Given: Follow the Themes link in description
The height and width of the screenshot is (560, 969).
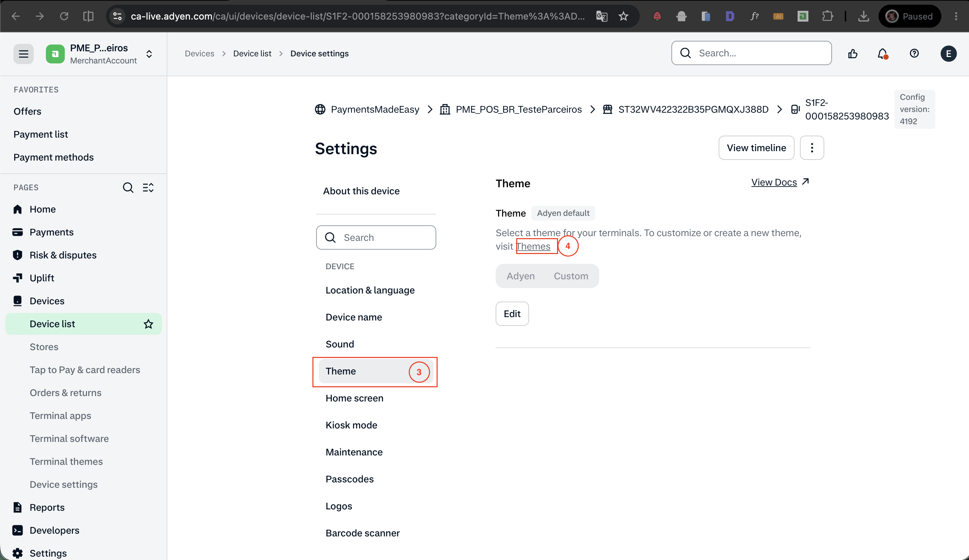Looking at the screenshot, I should [x=533, y=246].
